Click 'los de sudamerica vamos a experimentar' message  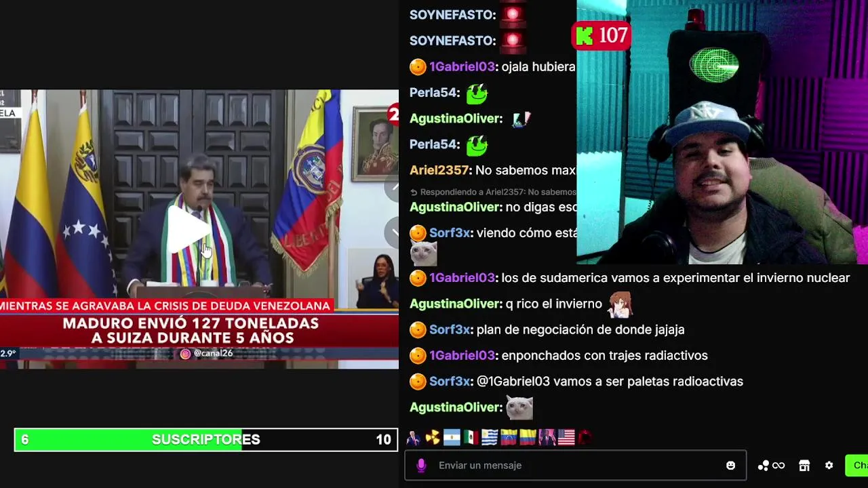[675, 278]
